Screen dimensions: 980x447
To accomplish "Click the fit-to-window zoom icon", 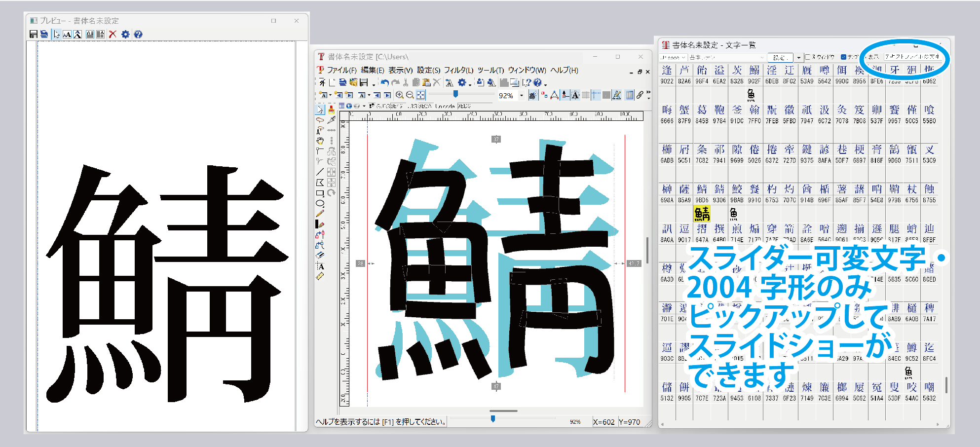I will 420,95.
